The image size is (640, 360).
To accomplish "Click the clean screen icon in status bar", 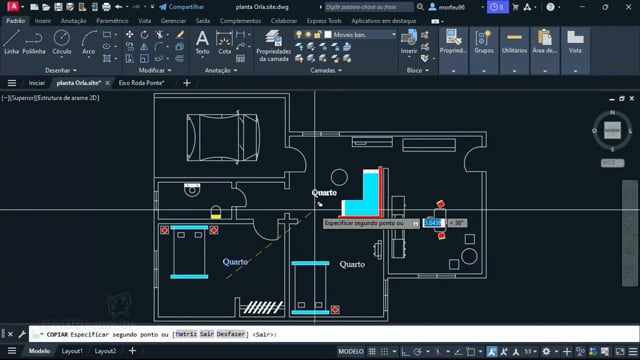I will 620,351.
